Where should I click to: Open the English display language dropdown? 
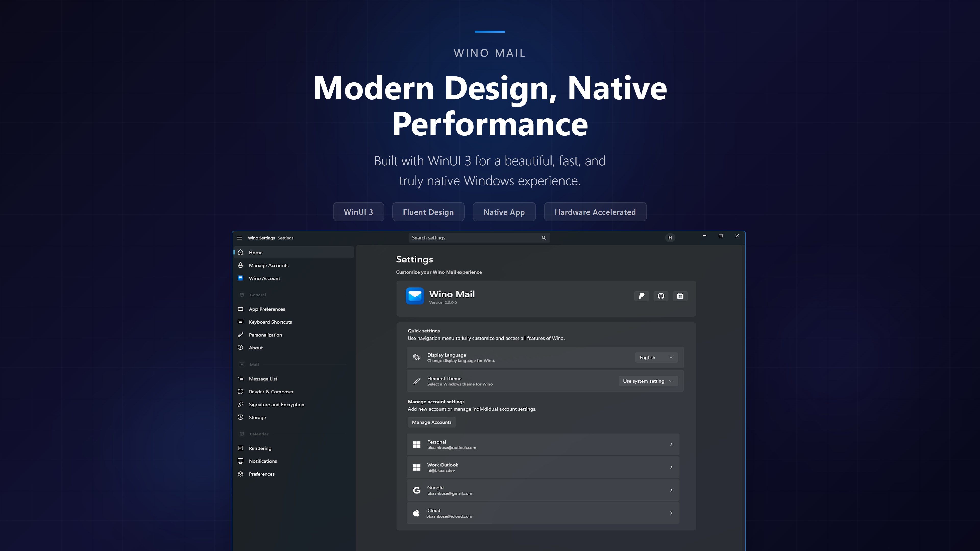click(656, 357)
